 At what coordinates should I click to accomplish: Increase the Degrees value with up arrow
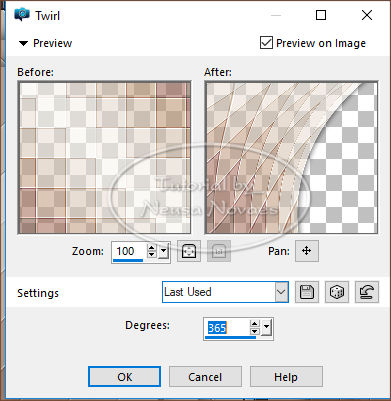(x=254, y=324)
